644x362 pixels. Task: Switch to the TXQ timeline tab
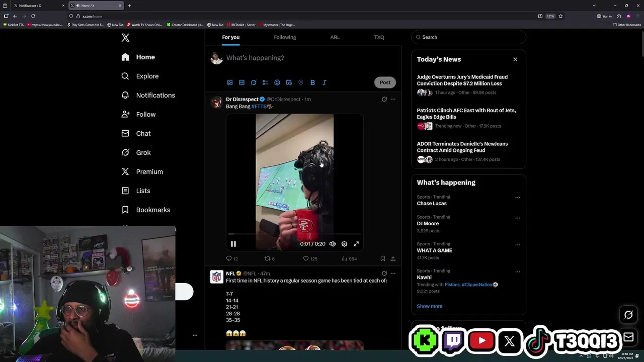click(x=379, y=37)
